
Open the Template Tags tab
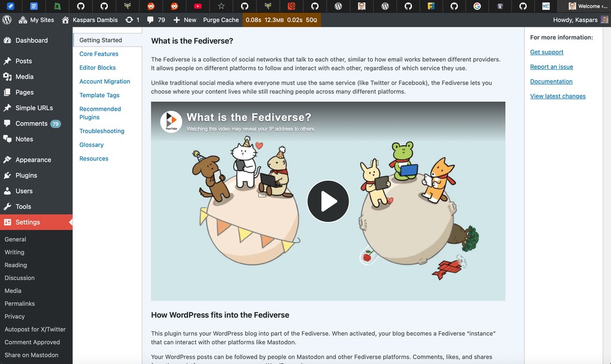point(100,95)
